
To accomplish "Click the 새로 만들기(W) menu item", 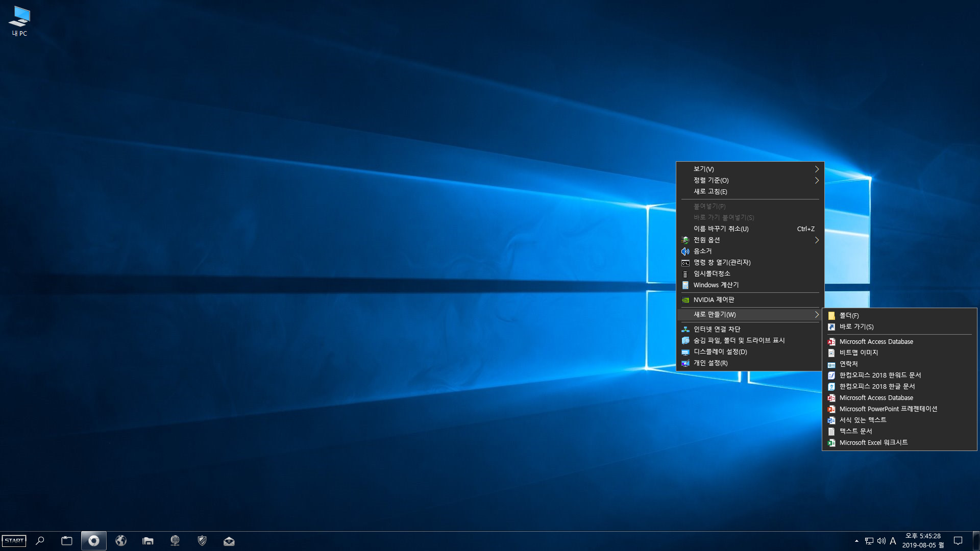I will (750, 314).
